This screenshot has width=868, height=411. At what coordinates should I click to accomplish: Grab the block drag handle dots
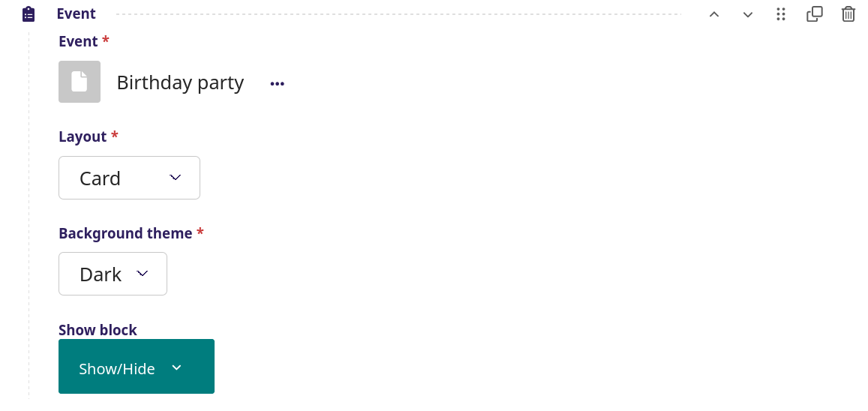pyautogui.click(x=780, y=14)
